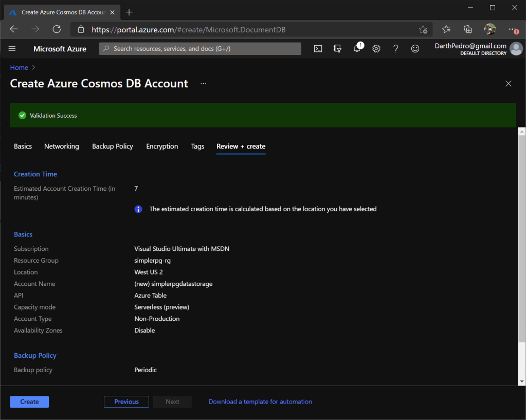Open the Azure portal hamburger menu
Image resolution: width=526 pixels, height=420 pixels.
[x=12, y=49]
